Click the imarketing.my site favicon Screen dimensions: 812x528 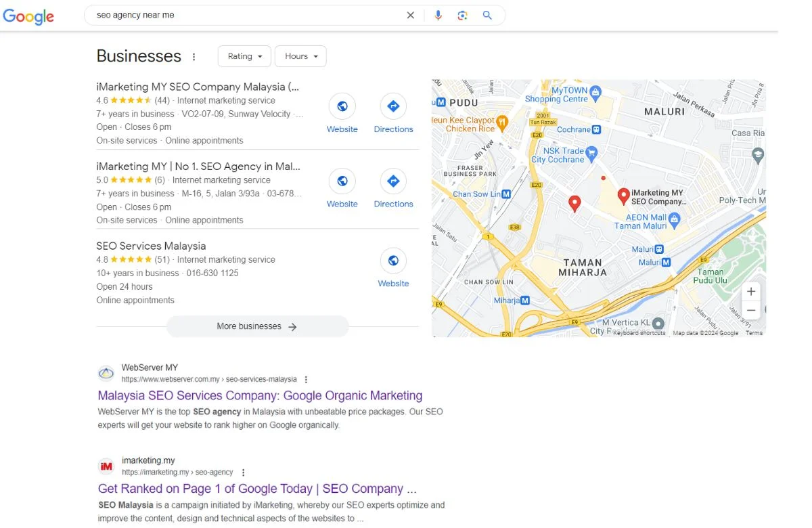[x=106, y=466]
